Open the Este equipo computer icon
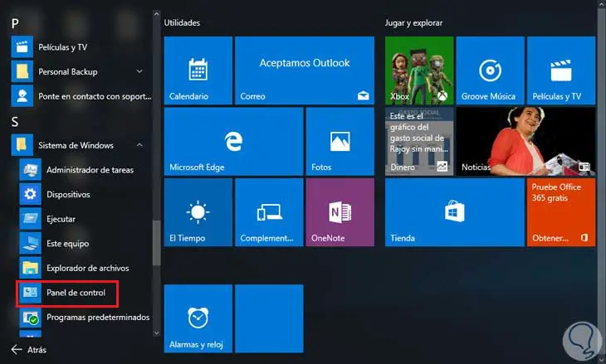The width and height of the screenshot is (606, 364). 30,244
